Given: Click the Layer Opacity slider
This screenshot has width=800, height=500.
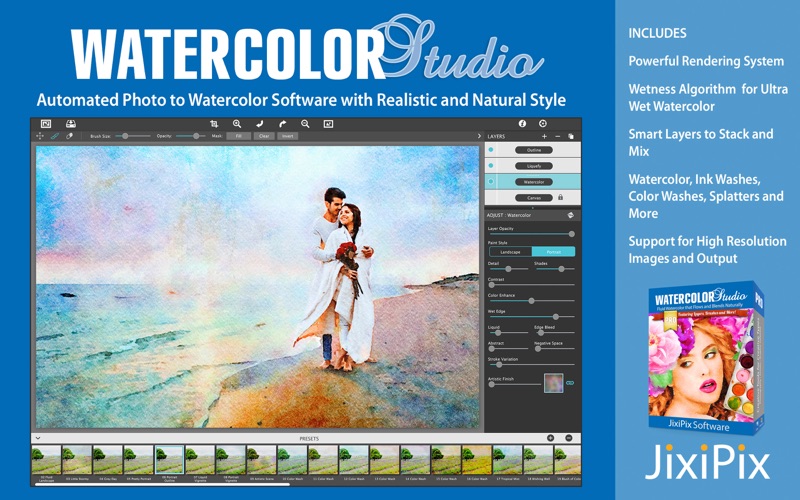Looking at the screenshot, I should (x=531, y=234).
